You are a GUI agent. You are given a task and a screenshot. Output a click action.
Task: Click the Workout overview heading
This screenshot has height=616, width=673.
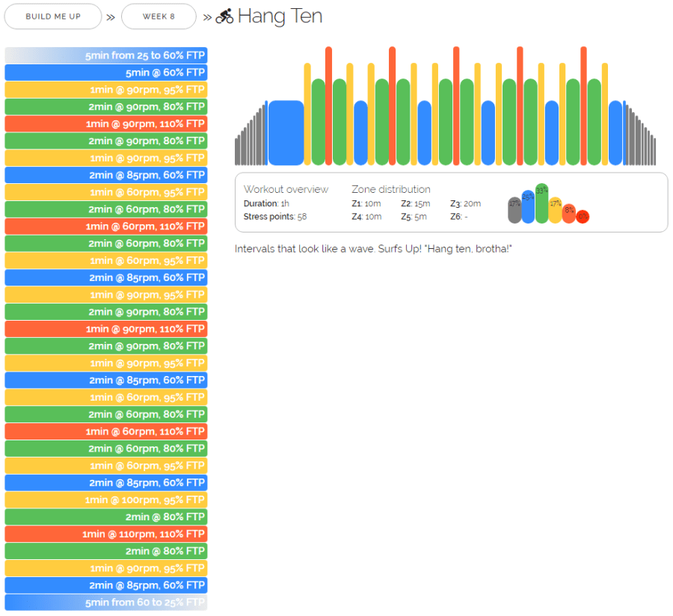[286, 189]
